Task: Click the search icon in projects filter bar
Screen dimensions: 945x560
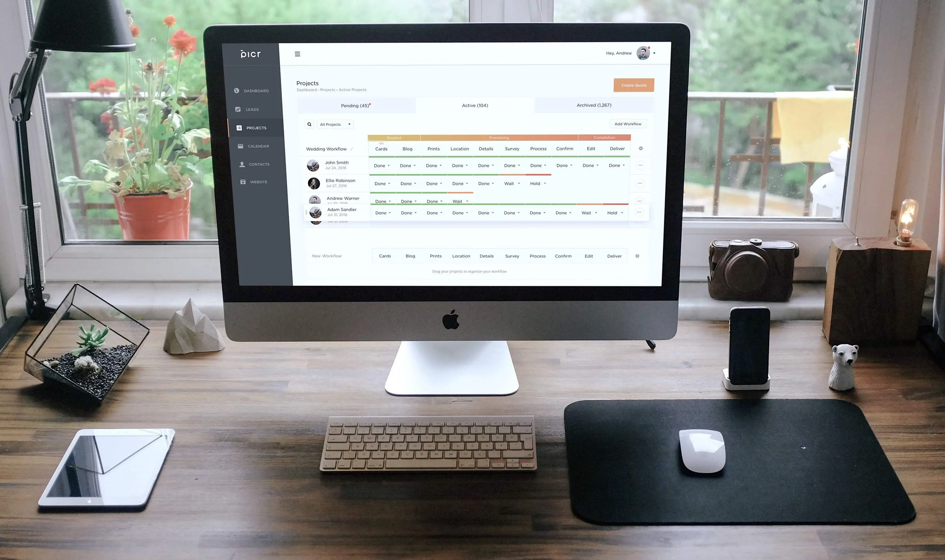Action: click(x=309, y=124)
